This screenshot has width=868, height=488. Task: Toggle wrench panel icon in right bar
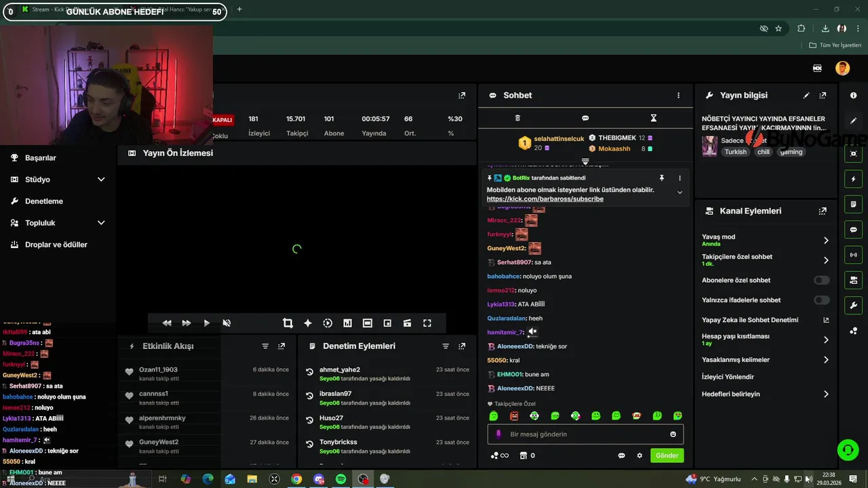[x=854, y=305]
